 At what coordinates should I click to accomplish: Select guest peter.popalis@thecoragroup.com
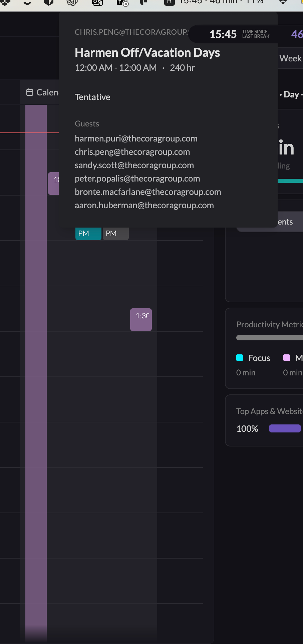(137, 179)
